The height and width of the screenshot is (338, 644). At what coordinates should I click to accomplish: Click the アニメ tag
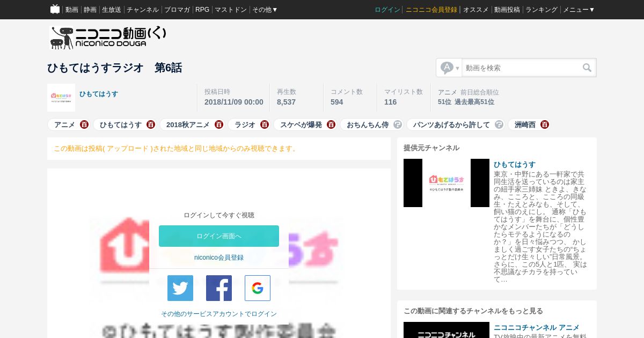coord(64,124)
